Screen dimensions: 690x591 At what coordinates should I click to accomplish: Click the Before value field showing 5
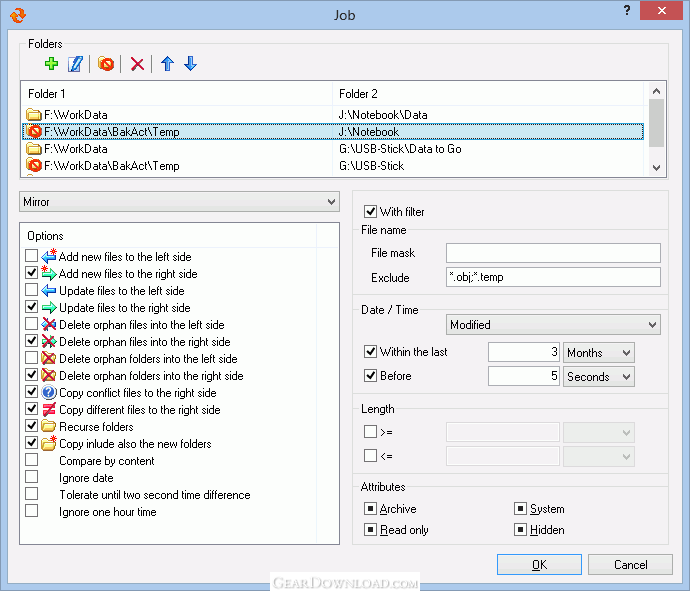click(524, 377)
